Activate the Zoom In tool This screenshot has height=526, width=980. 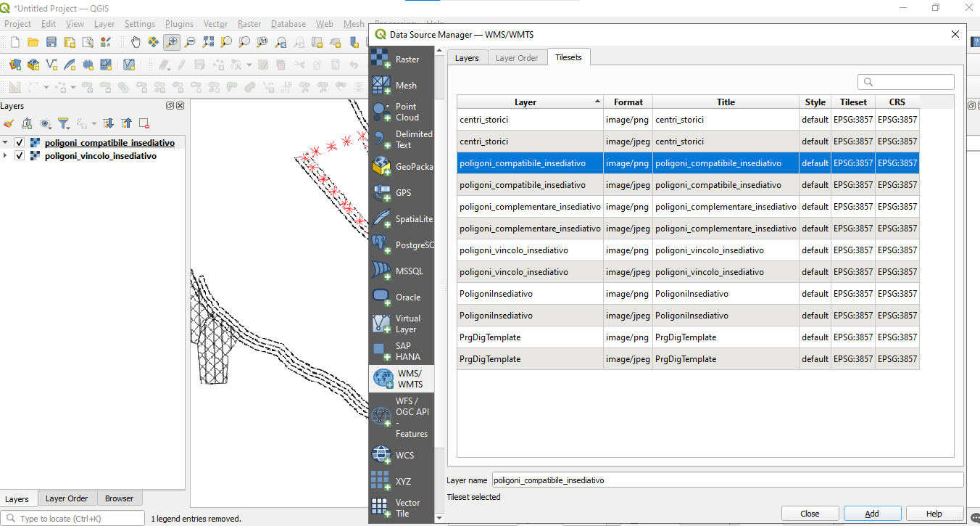171,41
